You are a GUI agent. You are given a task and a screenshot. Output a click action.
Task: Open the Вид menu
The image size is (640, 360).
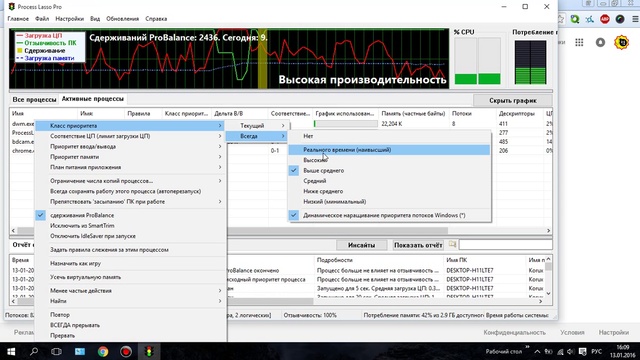click(95, 19)
